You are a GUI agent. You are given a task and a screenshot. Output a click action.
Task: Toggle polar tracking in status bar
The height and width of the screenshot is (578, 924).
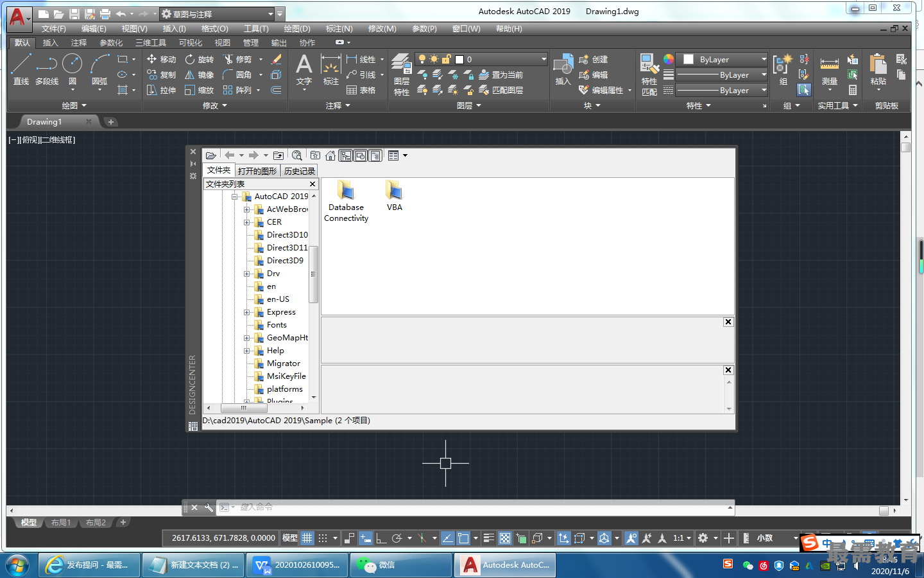tap(397, 538)
